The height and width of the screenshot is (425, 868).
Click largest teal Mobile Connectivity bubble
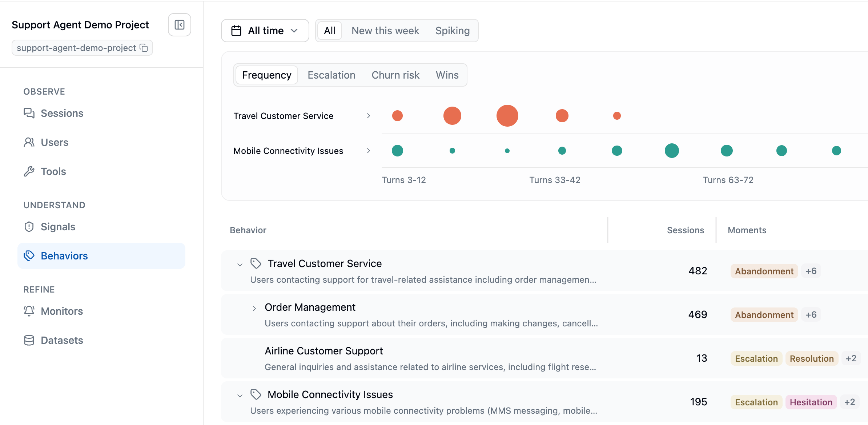click(672, 151)
